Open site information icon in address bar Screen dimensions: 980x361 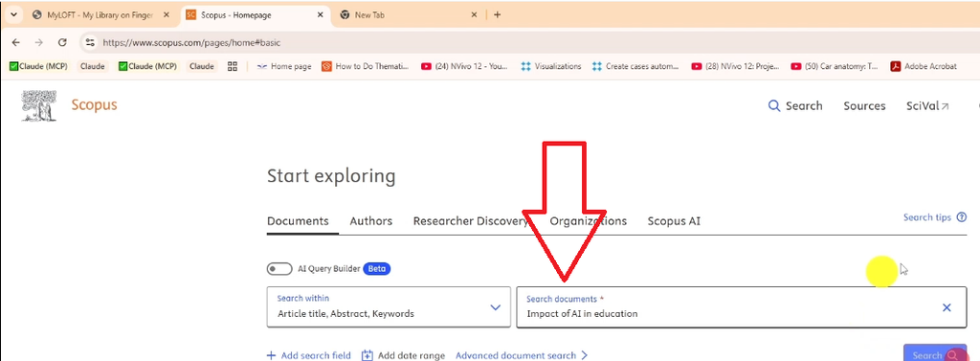pyautogui.click(x=90, y=42)
